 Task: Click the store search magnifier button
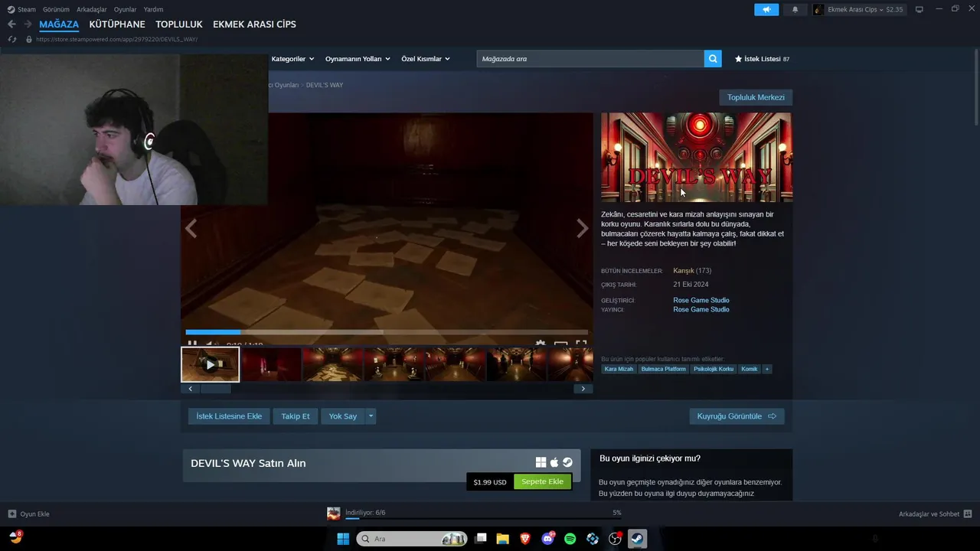click(713, 59)
